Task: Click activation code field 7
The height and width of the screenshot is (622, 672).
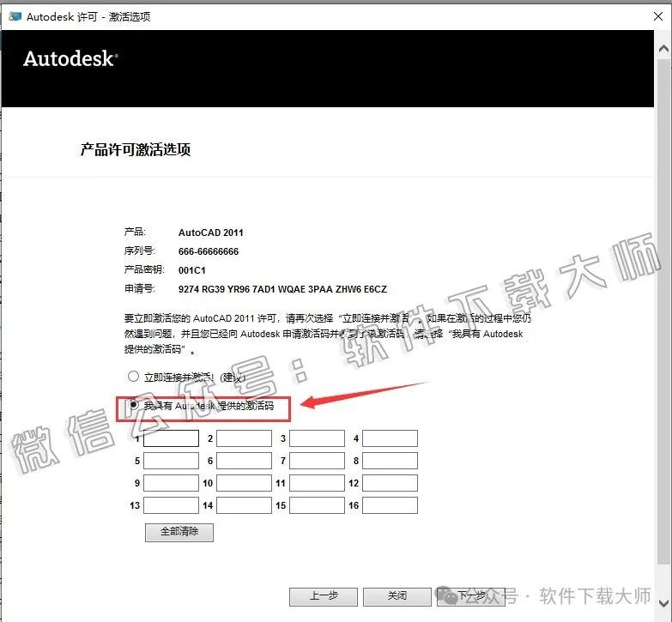Action: pyautogui.click(x=317, y=461)
